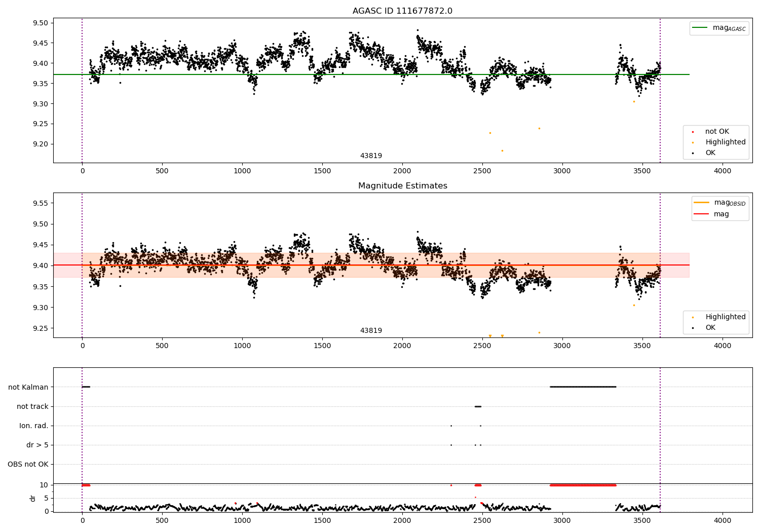Select the mag OBSID legend entry
Image resolution: width=760 pixels, height=532 pixels.
pyautogui.click(x=720, y=203)
